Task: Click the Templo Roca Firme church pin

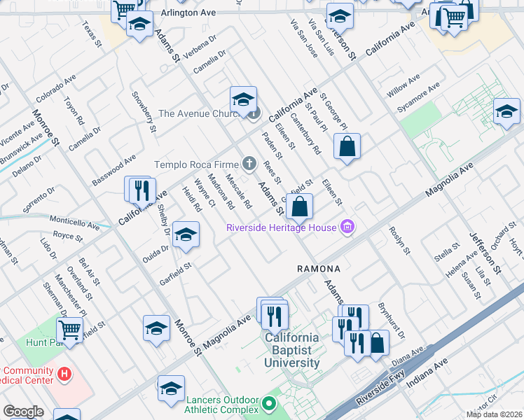Action: click(249, 164)
